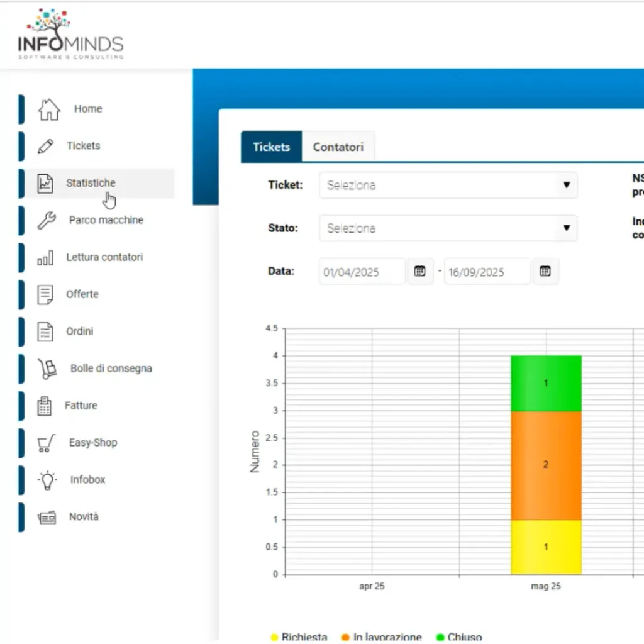
Task: Click the 'mag 25' axis label
Action: click(x=545, y=587)
